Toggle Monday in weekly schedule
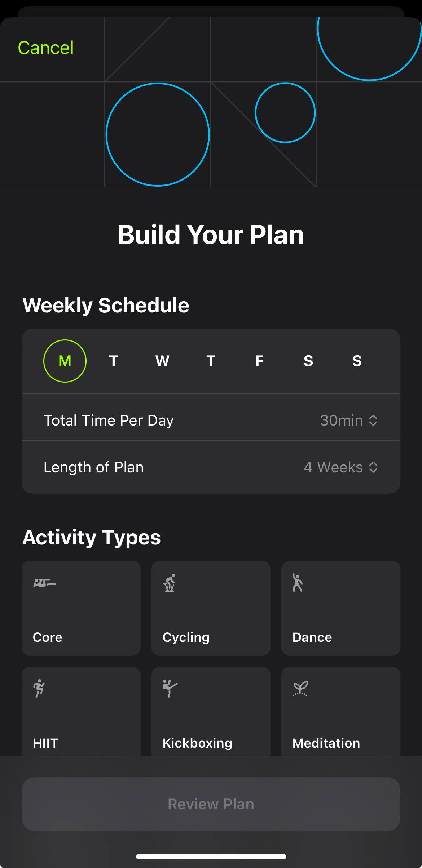This screenshot has height=868, width=422. 65,361
